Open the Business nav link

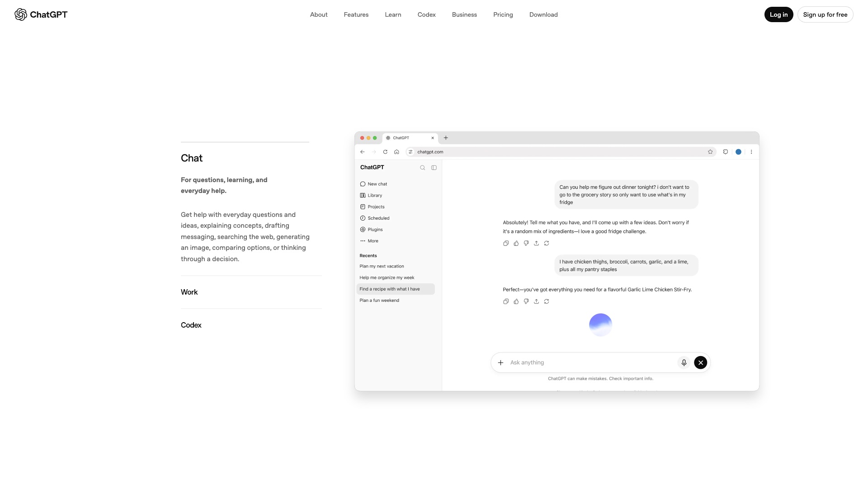(x=464, y=14)
